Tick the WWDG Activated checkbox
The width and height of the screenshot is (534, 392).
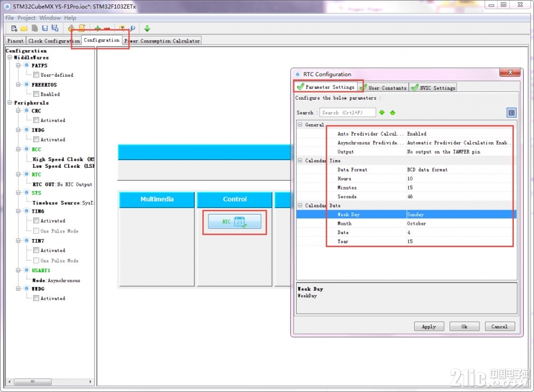point(36,298)
